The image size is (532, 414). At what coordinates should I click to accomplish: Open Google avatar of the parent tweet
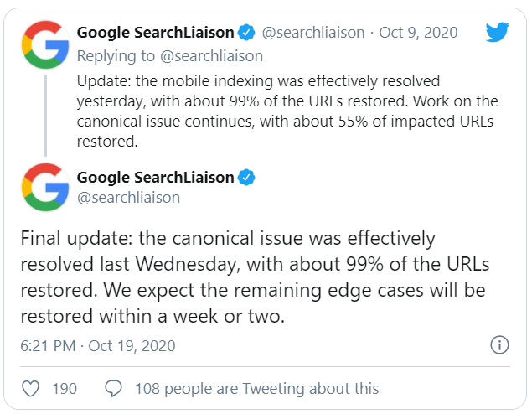click(45, 44)
